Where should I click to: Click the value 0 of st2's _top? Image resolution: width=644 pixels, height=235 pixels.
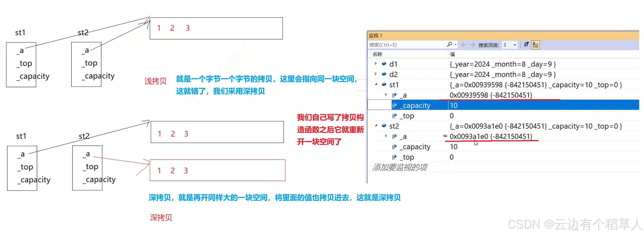(452, 157)
